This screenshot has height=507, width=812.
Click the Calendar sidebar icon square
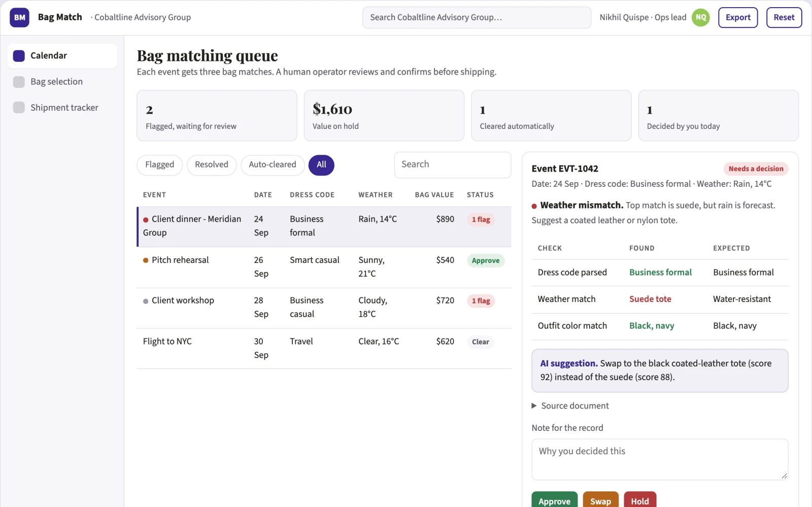19,56
